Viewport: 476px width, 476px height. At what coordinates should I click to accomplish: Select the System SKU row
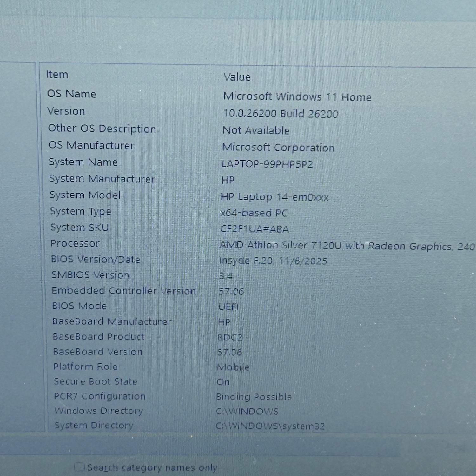tap(80, 228)
